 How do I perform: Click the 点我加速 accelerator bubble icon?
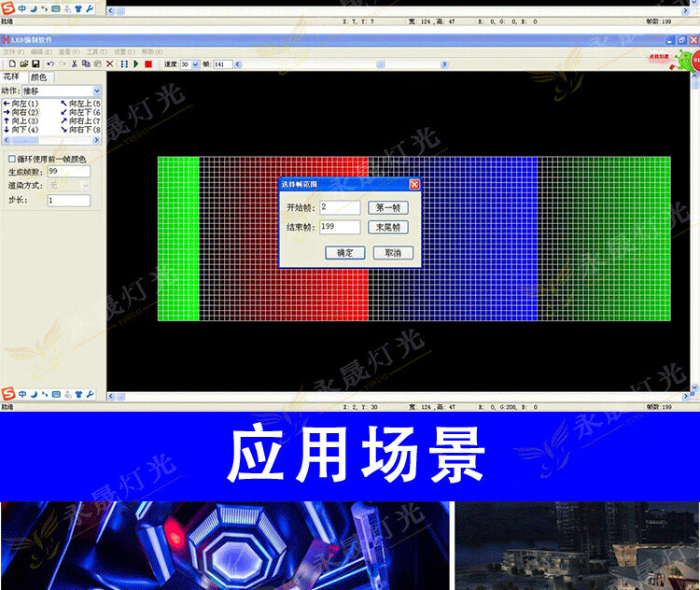661,56
